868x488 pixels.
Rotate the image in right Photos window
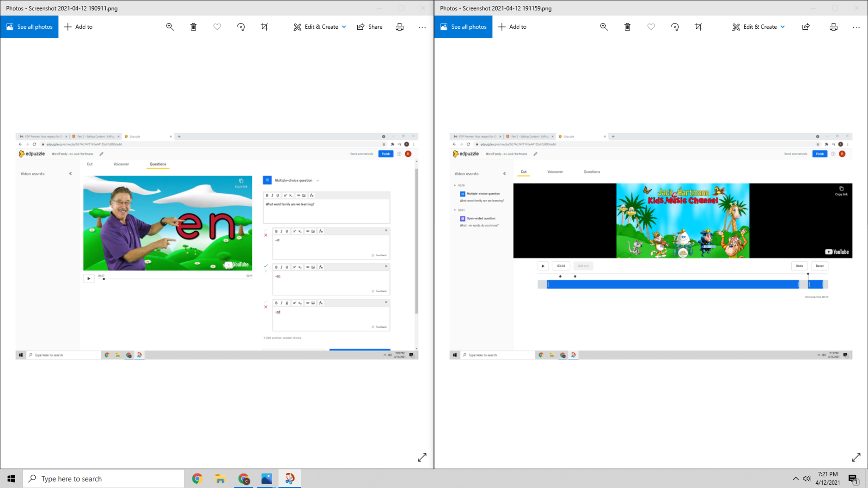[675, 27]
